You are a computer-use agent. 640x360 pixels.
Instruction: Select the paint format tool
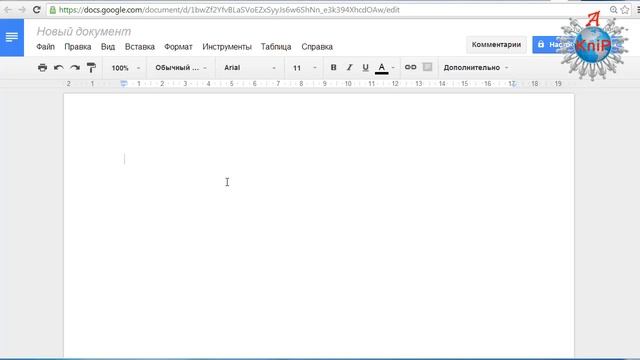click(x=91, y=68)
